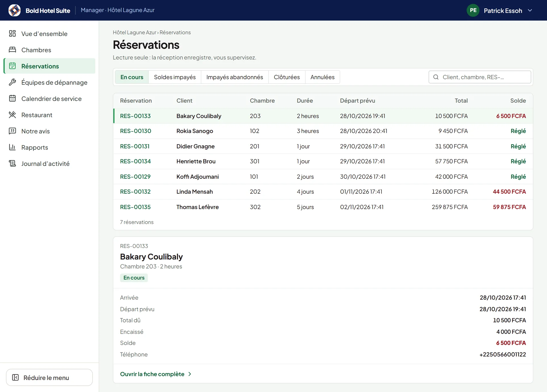
Task: Click the Solde column header
Action: (518, 101)
